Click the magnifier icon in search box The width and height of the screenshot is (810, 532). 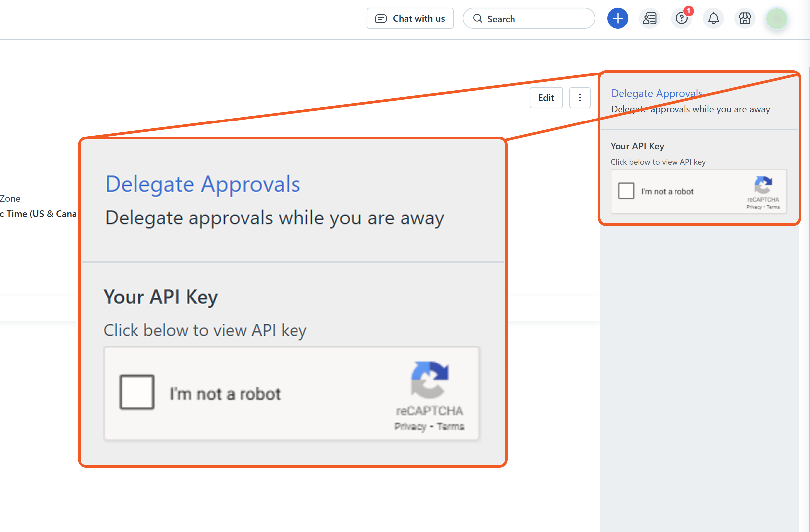click(477, 18)
